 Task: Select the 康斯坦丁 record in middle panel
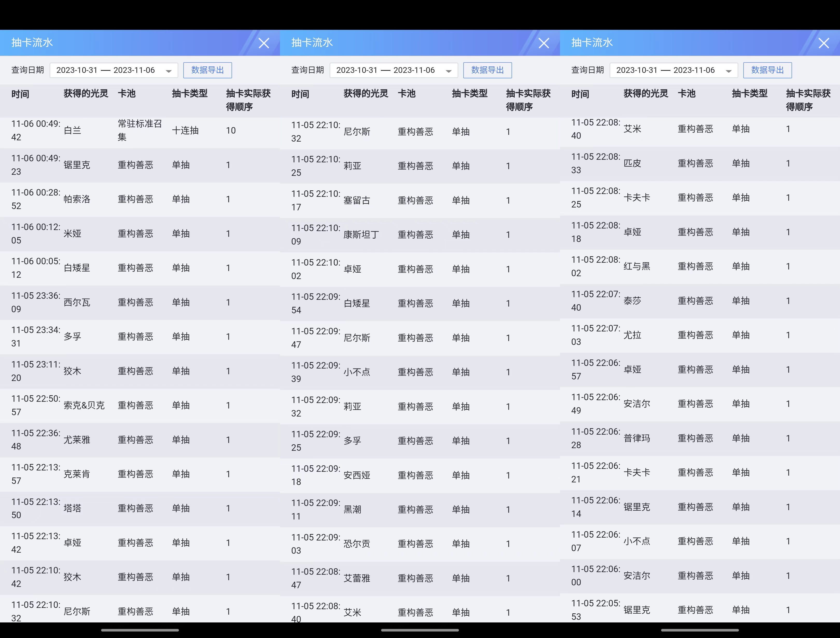pos(420,235)
